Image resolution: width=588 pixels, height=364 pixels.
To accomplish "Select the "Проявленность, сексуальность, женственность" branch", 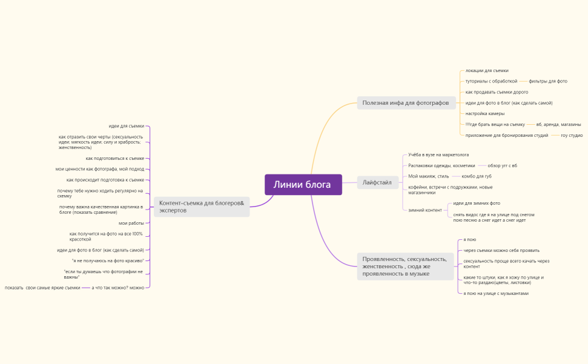I will tap(405, 266).
